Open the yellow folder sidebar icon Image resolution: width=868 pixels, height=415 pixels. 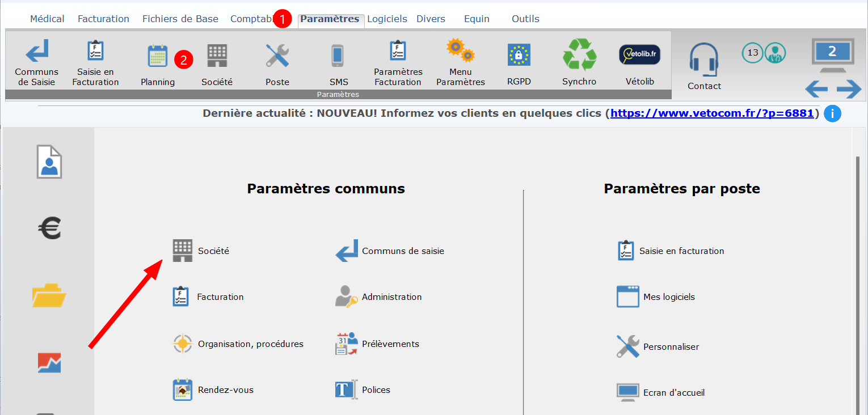(x=49, y=295)
